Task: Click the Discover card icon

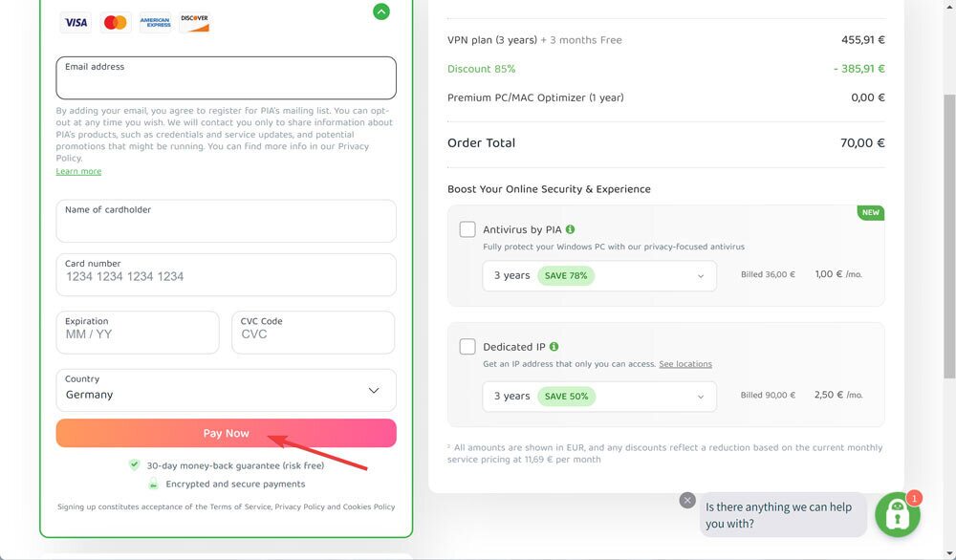Action: pos(194,22)
